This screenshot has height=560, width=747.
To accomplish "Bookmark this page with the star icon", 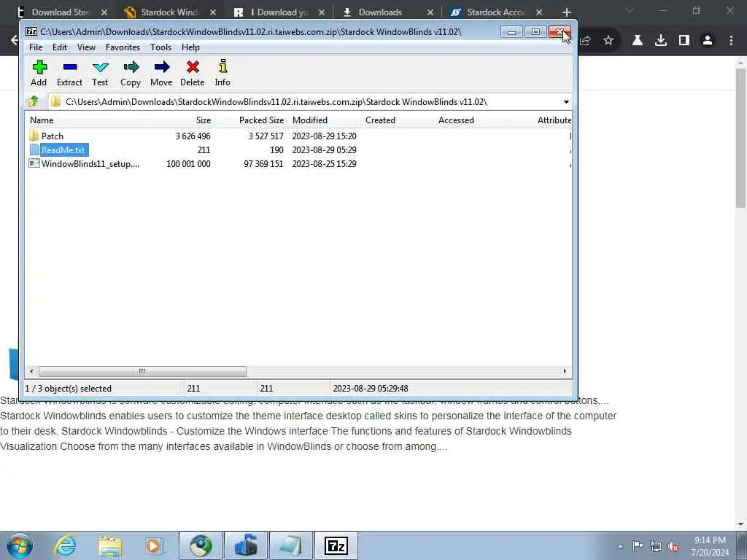I will 608,41.
